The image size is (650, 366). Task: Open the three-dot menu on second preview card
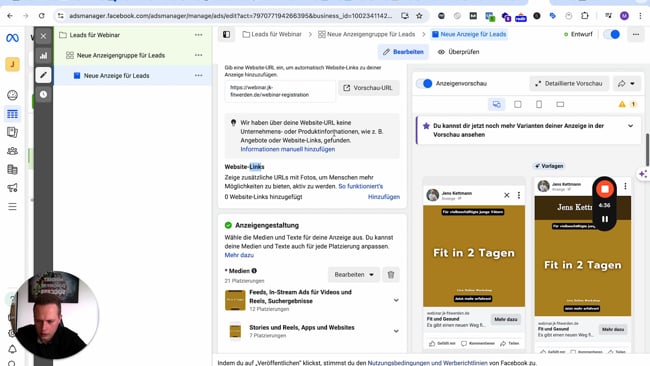(625, 187)
